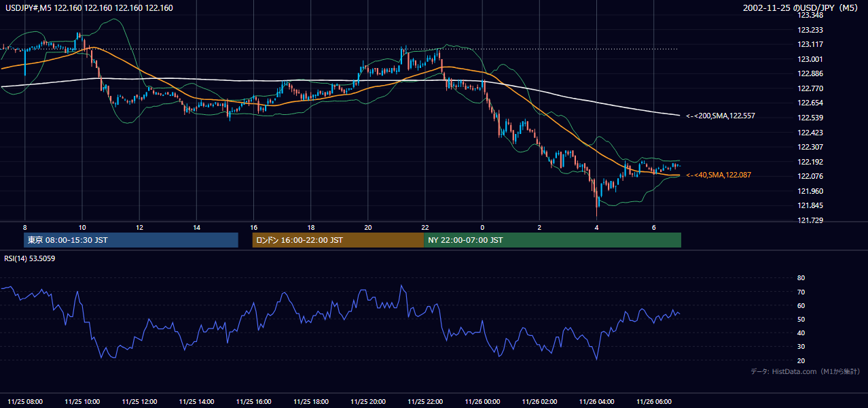Viewport: 868px width, 408px height.
Task: Click the 11/25 20:00 time axis label
Action: point(368,402)
